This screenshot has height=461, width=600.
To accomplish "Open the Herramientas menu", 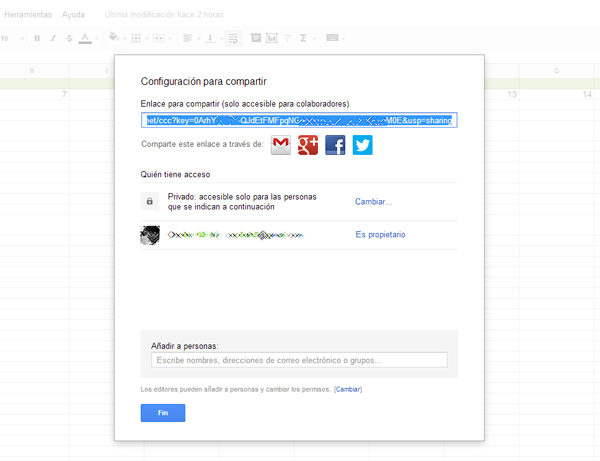I will click(x=27, y=15).
